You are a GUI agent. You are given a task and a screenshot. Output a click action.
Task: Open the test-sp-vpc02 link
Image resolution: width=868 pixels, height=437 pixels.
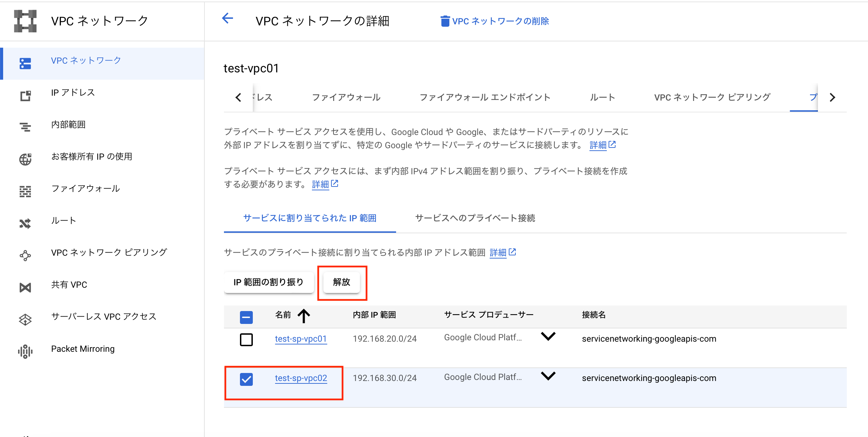pos(301,378)
